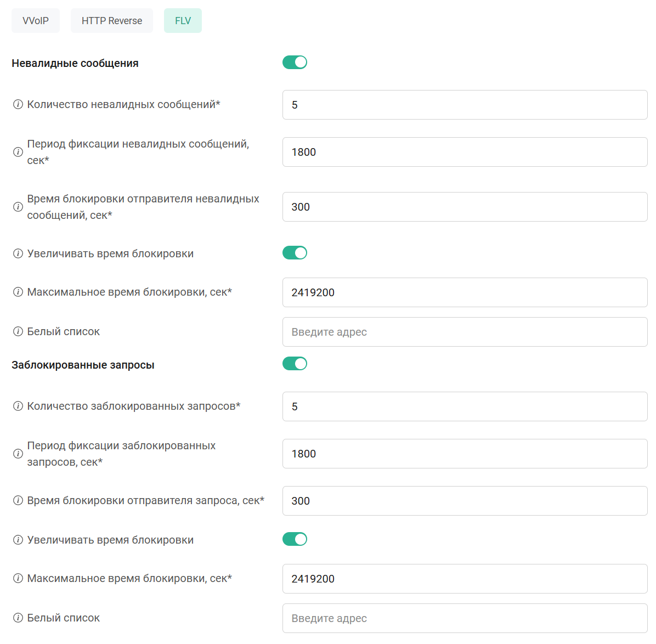
Task: Click info icon for Период фиксации заблокированных запросов
Action: tap(18, 454)
